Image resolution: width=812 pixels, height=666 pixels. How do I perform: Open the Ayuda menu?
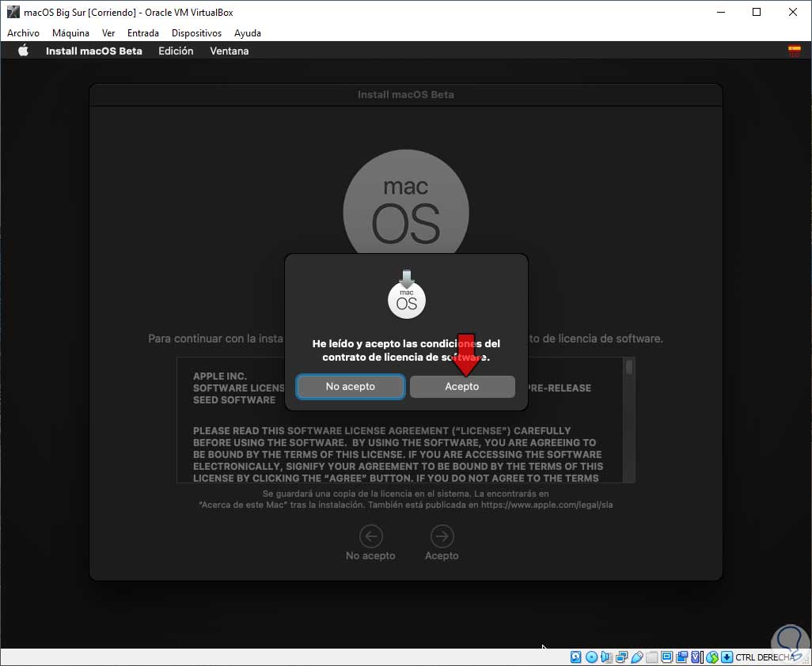coord(248,33)
